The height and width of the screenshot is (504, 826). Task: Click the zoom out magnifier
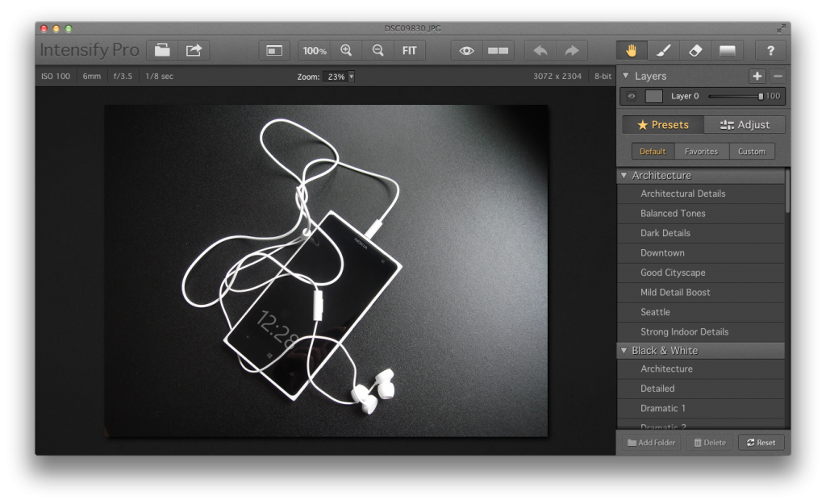pos(378,50)
